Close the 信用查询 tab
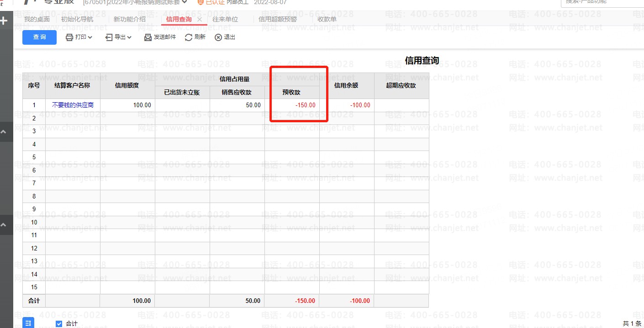Viewport: 644px width, 328px height. pos(200,20)
